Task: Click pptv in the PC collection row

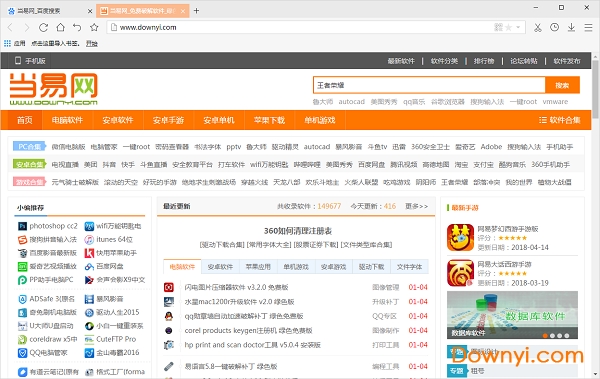Action: 233,147
